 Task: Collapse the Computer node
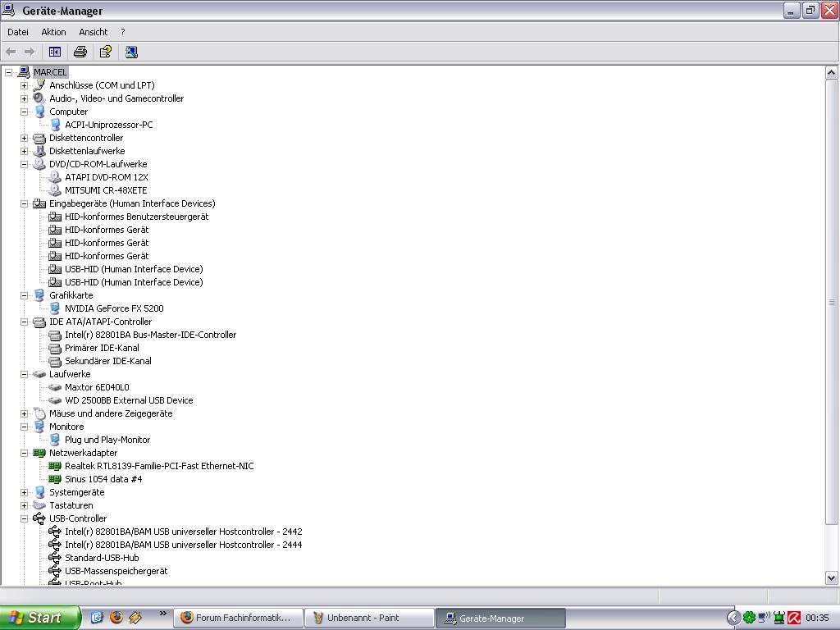24,112
